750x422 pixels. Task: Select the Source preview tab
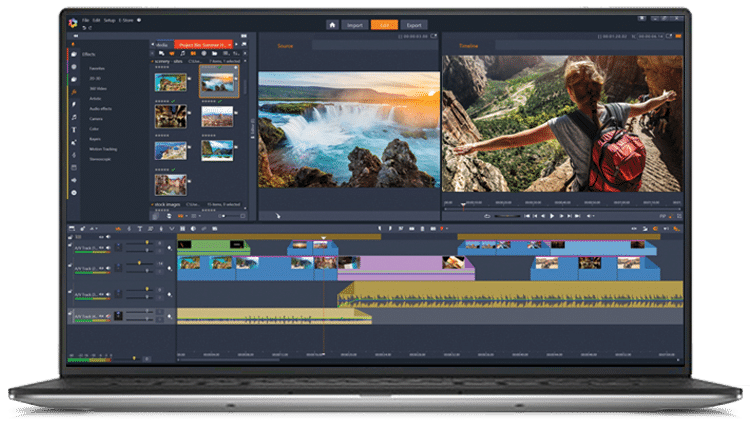(285, 46)
